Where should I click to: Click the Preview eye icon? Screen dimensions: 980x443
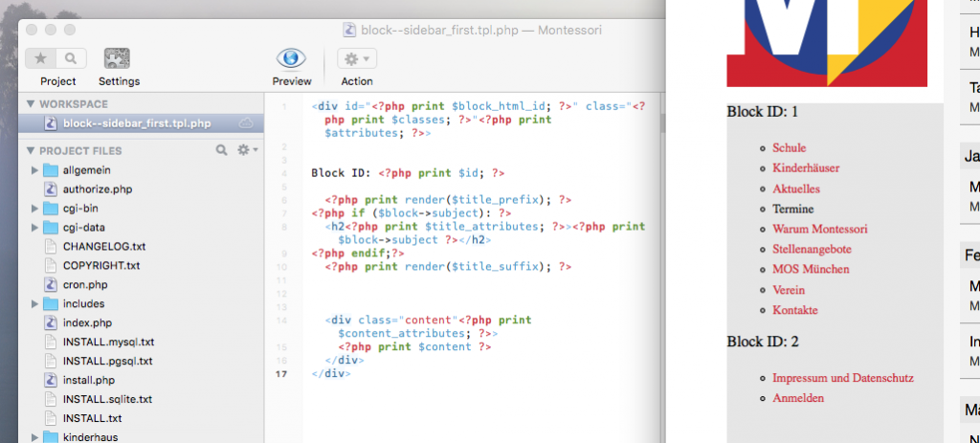[291, 58]
